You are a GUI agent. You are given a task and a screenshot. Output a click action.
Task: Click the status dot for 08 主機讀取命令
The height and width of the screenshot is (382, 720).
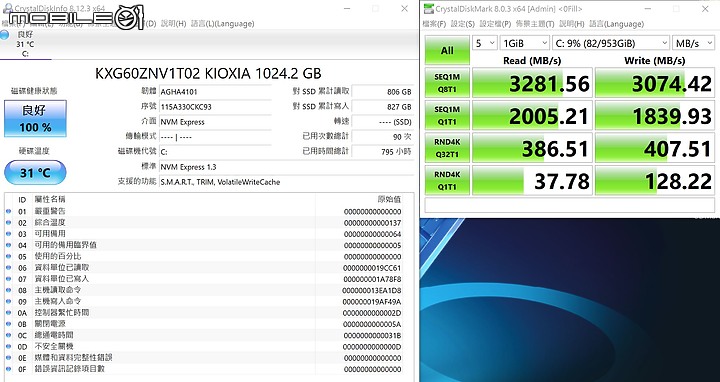coord(8,290)
